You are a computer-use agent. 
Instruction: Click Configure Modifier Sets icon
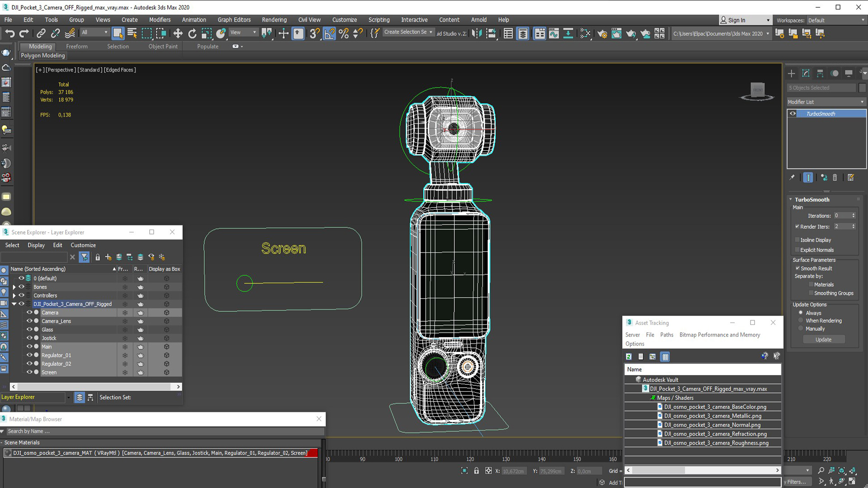point(851,178)
